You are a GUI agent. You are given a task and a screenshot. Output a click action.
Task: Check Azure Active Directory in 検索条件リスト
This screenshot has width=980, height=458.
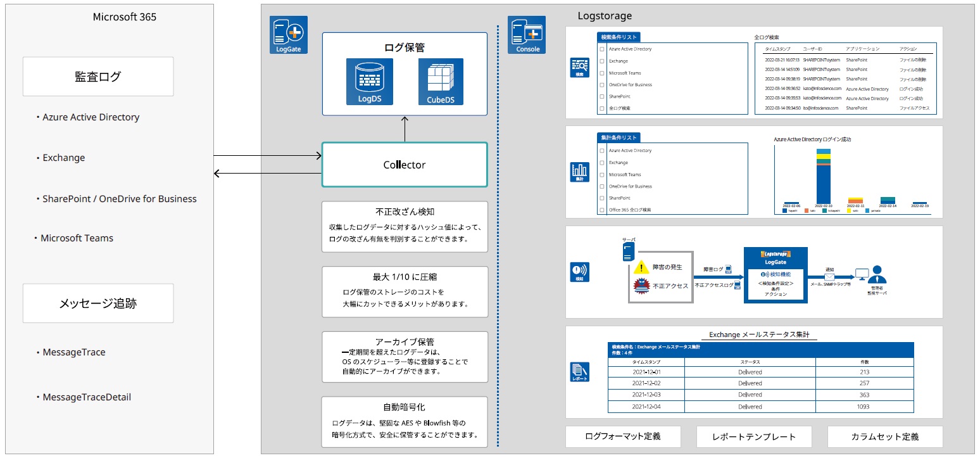[602, 49]
